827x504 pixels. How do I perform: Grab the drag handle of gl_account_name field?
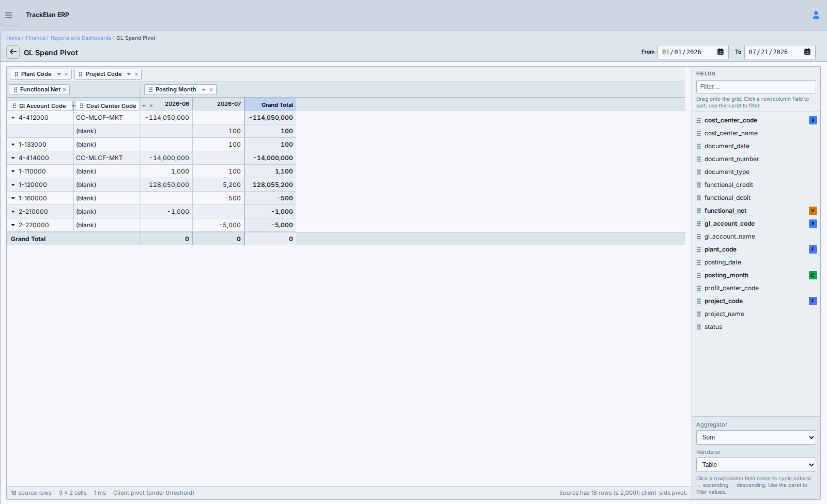[699, 237]
